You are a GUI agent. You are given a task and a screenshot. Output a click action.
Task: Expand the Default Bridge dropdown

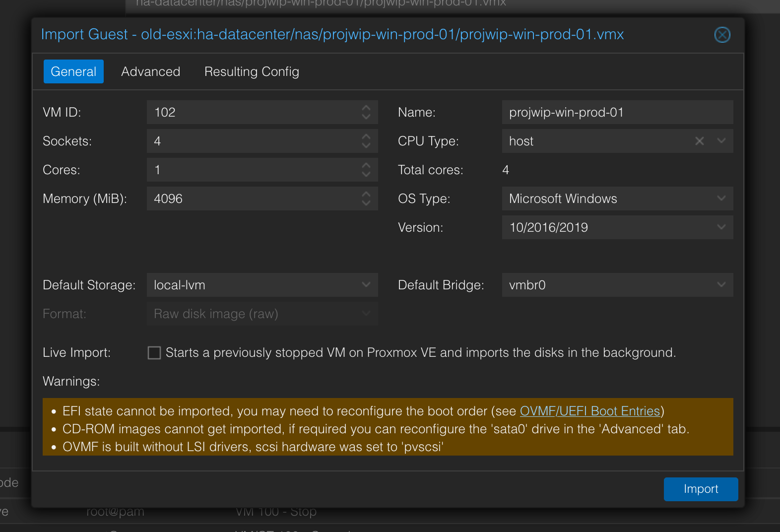tap(721, 285)
